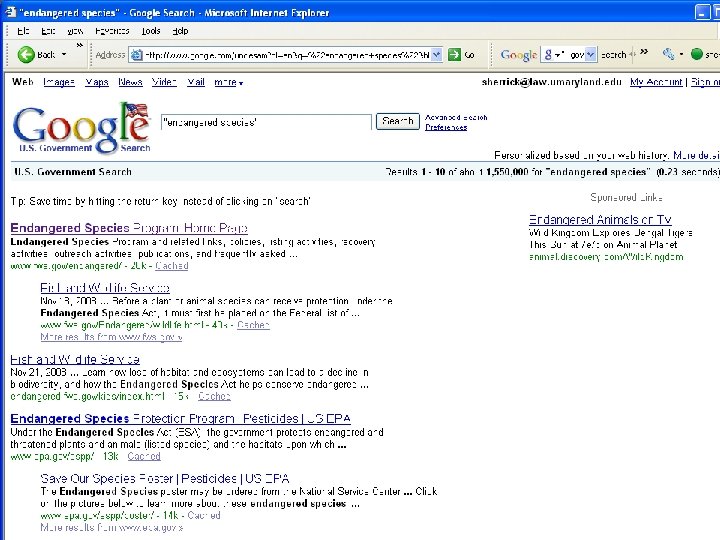Image resolution: width=720 pixels, height=540 pixels.
Task: Open the Endangered Species Protection Program EPA result
Action: pos(180,418)
